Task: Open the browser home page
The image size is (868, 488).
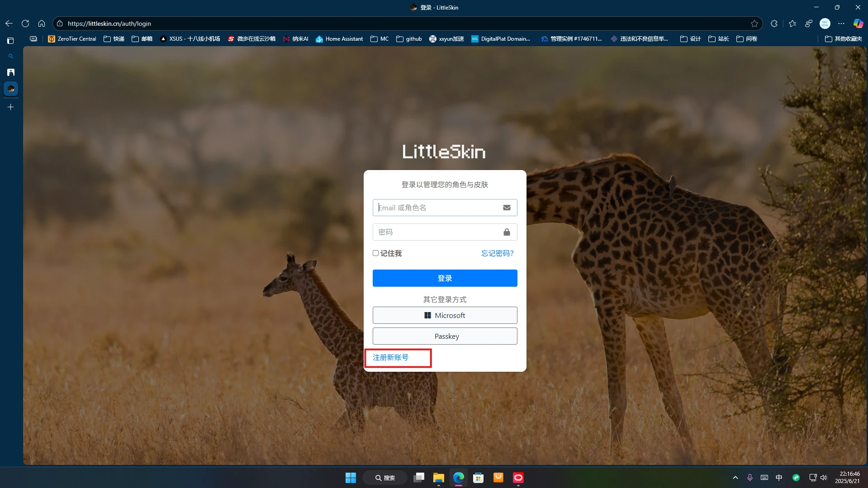Action: tap(42, 24)
